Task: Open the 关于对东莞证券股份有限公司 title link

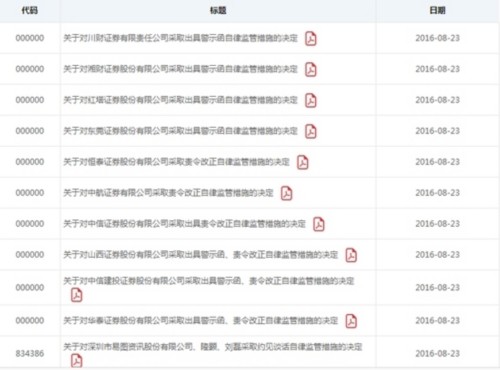Action: tap(180, 131)
